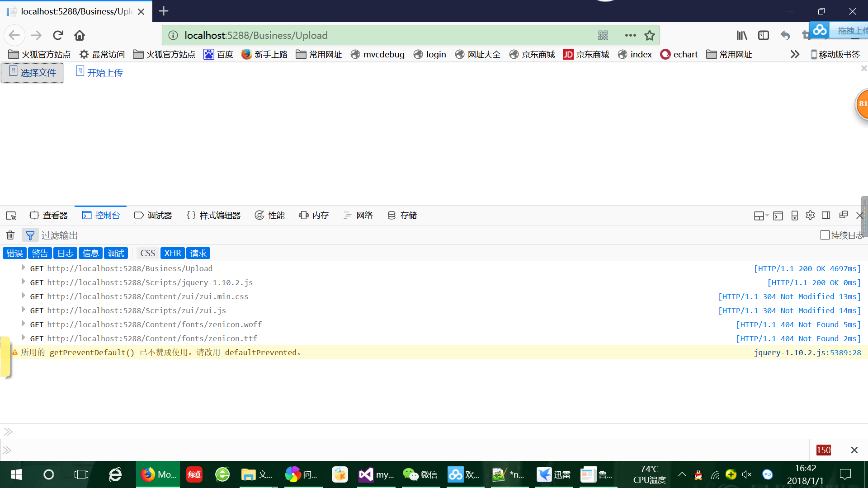Click the element picker icon in devtools

click(x=11, y=216)
